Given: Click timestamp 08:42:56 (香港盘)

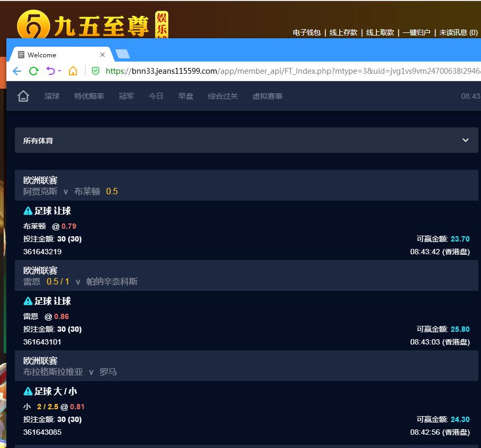Looking at the screenshot, I should [440, 432].
